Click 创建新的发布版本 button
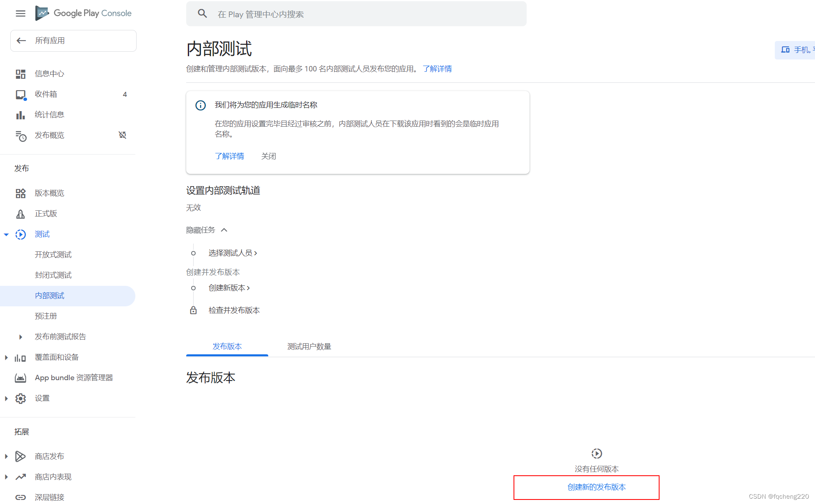Viewport: 815px width, 504px height. tap(596, 486)
